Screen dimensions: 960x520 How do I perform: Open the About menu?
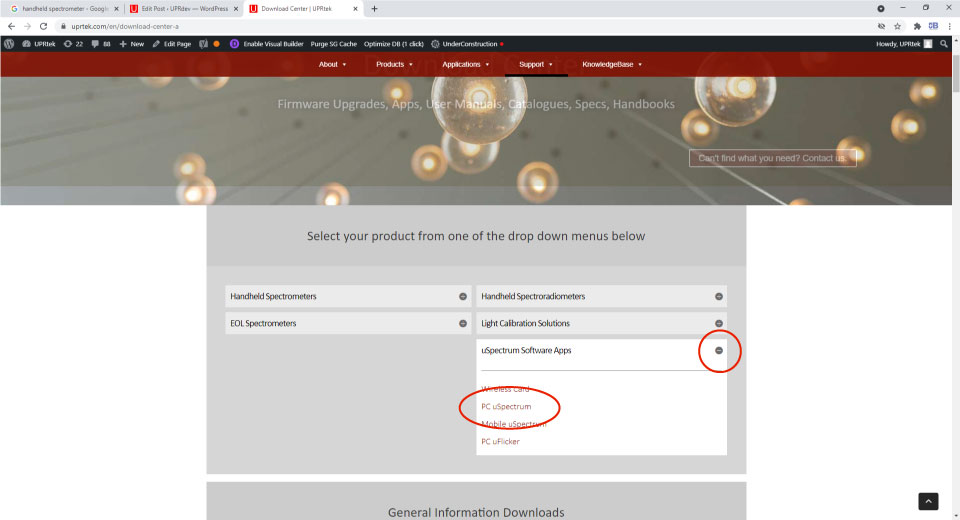332,64
